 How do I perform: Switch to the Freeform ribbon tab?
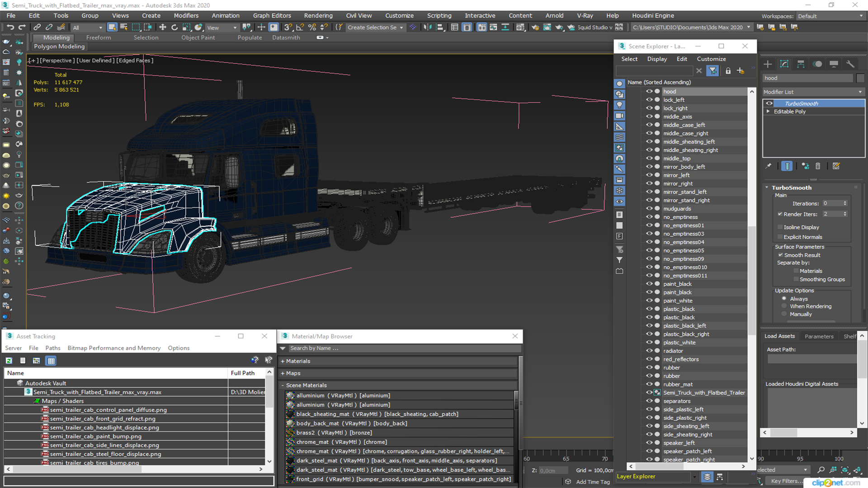[x=99, y=38]
